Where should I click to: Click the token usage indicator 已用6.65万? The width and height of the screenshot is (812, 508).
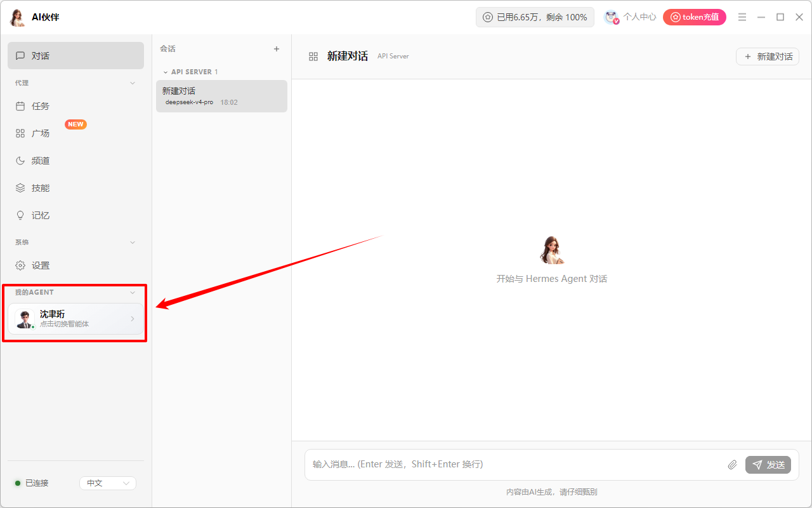(x=535, y=17)
